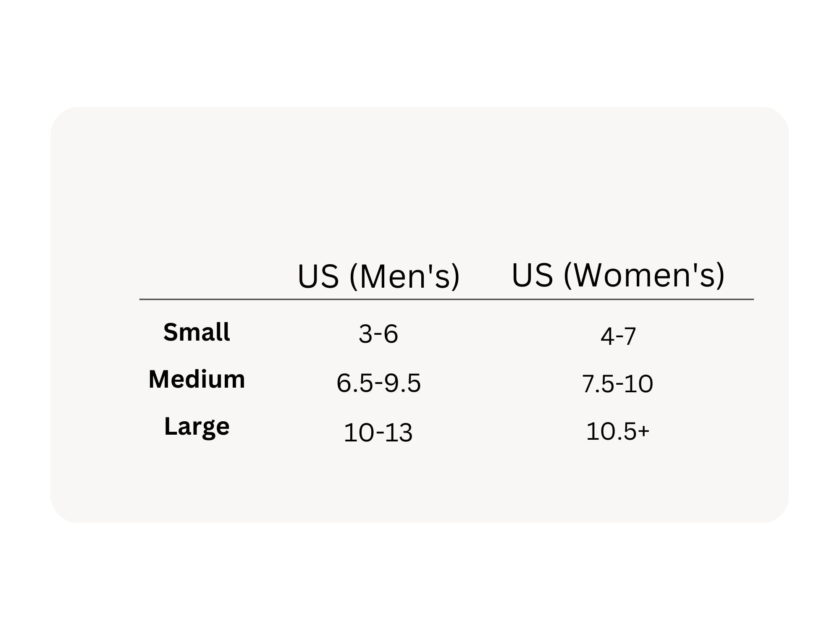Image resolution: width=840 pixels, height=630 pixels.
Task: Select the "US (Women's)" column header
Action: tap(618, 275)
